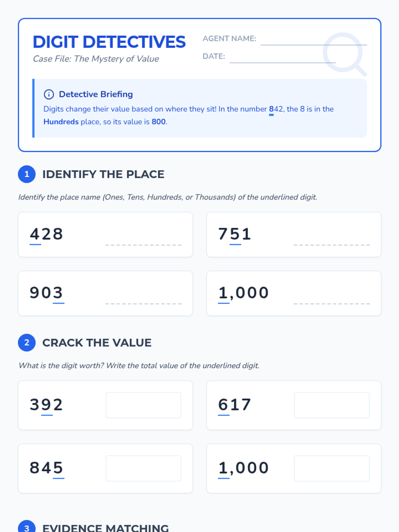Click the section 3 number badge
The image size is (399, 532).
pyautogui.click(x=27, y=527)
